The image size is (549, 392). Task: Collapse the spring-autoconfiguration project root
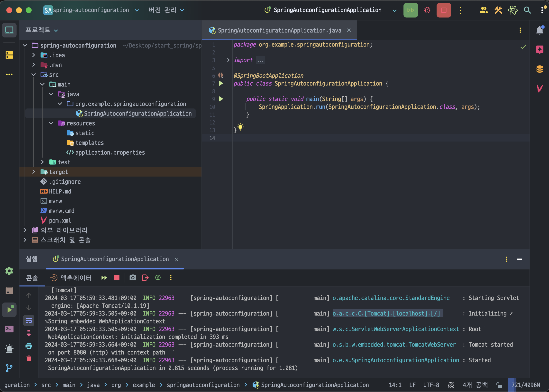click(25, 45)
